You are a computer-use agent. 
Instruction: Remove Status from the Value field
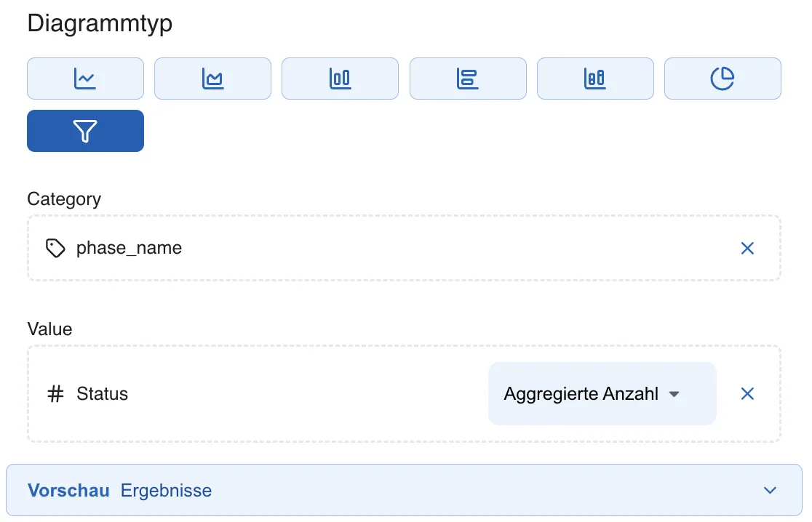tap(747, 394)
